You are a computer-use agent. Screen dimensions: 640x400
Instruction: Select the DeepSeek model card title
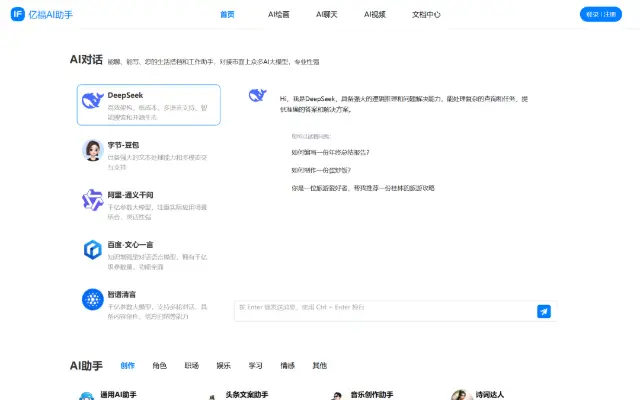[125, 95]
